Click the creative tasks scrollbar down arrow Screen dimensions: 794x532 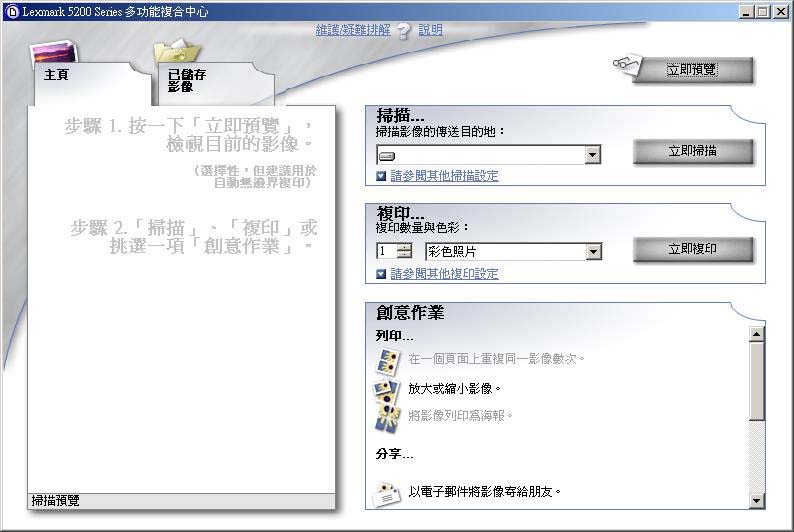point(757,501)
